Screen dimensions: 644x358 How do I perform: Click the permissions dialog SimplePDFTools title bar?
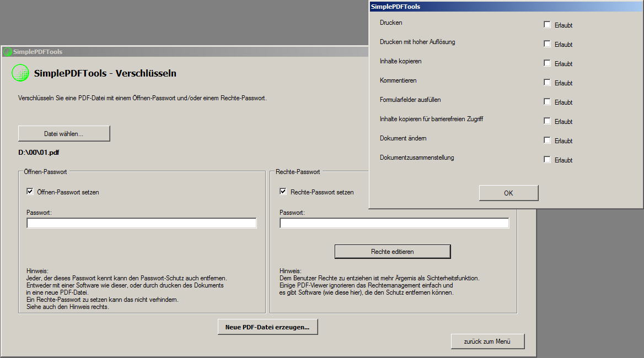(506, 7)
